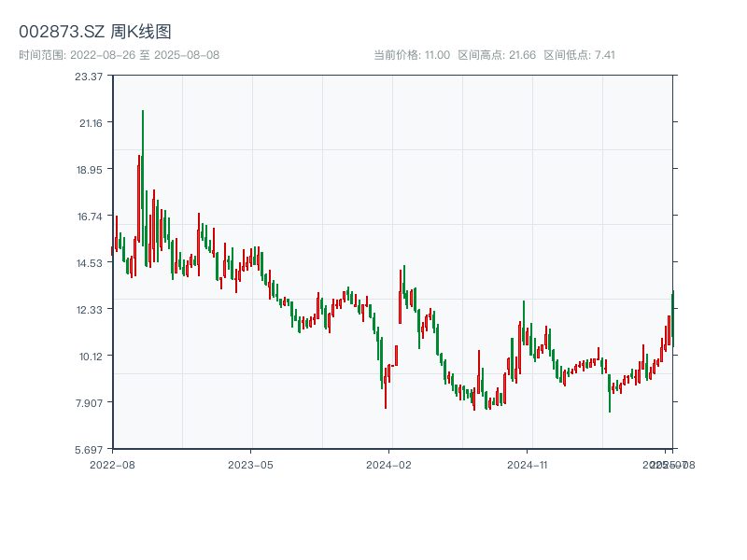747x560 pixels.
Task: Select the 14.53 y-axis value
Action: click(x=89, y=263)
